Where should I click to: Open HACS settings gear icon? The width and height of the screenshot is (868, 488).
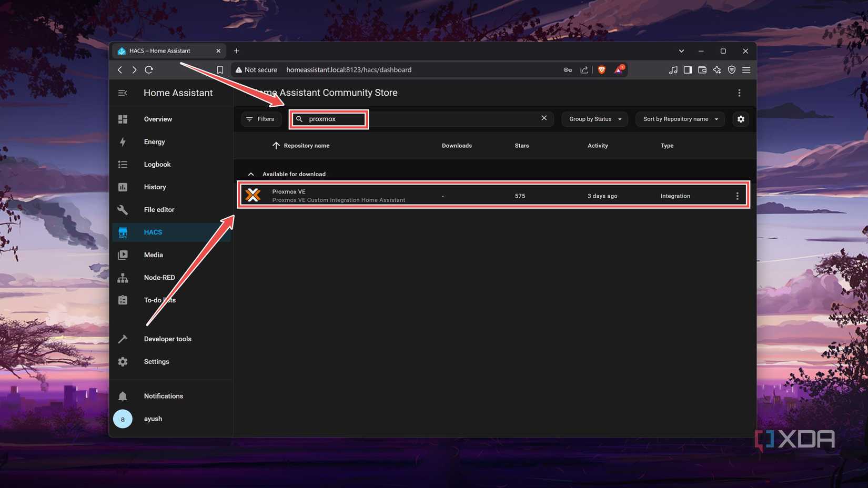pyautogui.click(x=741, y=119)
